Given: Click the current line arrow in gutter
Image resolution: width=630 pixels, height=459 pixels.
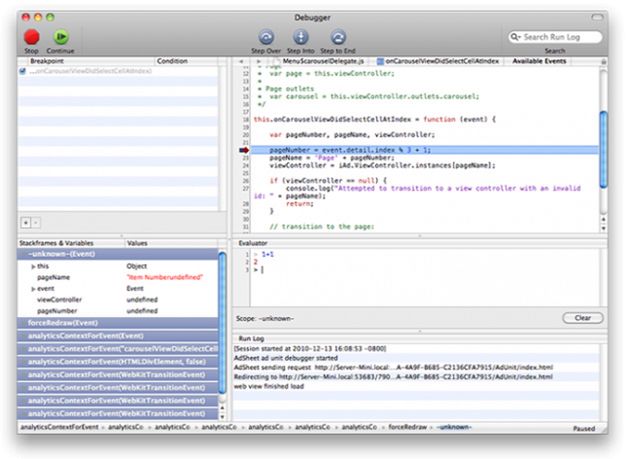Looking at the screenshot, I should [x=244, y=150].
